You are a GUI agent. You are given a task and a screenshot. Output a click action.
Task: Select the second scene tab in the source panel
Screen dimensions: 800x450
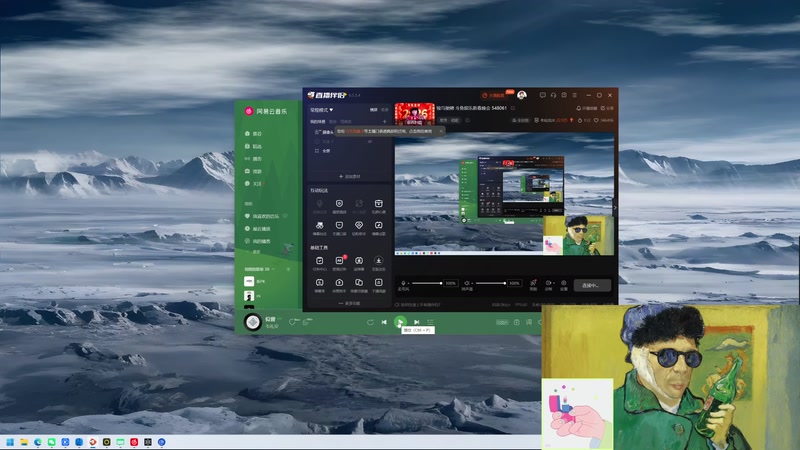[x=333, y=121]
